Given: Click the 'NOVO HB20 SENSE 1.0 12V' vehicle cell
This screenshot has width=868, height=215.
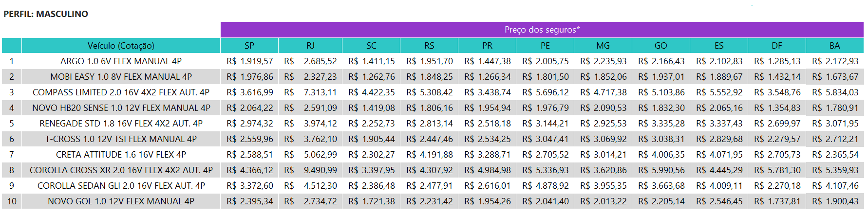Looking at the screenshot, I should pos(121,108).
